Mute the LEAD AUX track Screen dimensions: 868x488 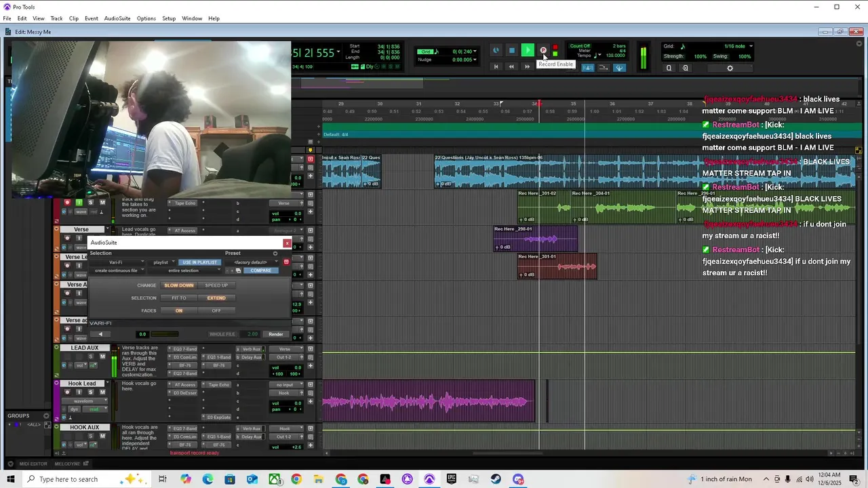102,357
